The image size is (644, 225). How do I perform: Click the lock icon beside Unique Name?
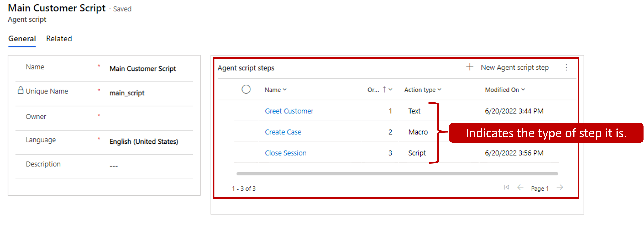(21, 90)
